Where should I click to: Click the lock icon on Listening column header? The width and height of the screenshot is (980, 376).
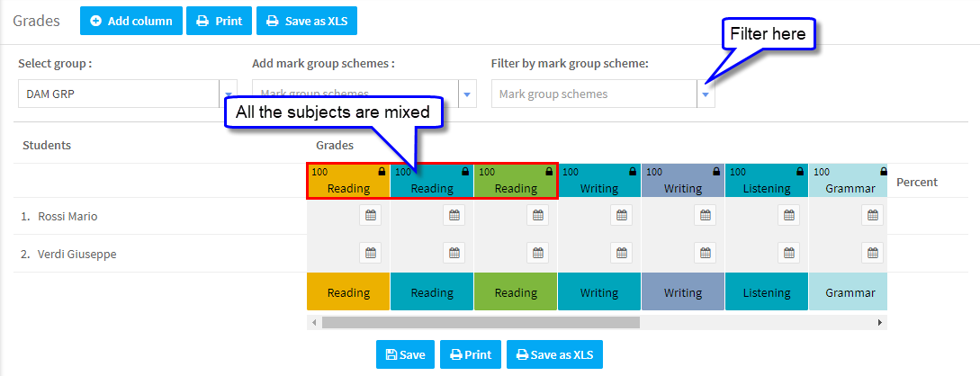[799, 172]
